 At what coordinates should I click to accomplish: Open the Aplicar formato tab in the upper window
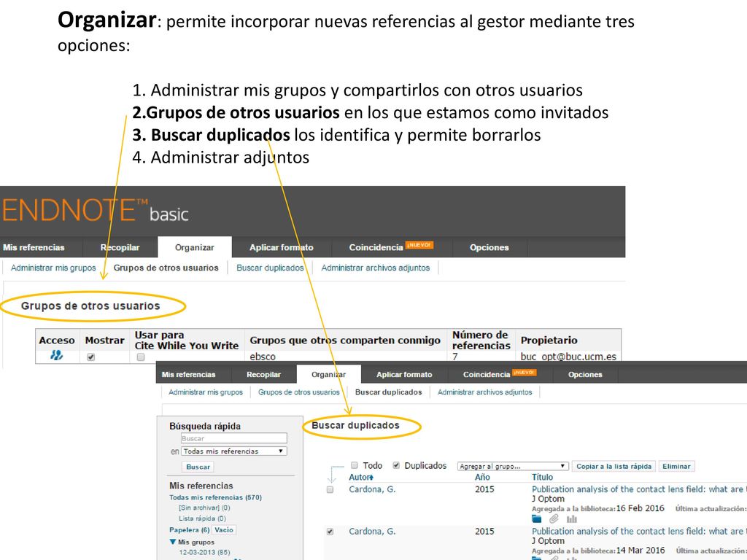coord(282,248)
